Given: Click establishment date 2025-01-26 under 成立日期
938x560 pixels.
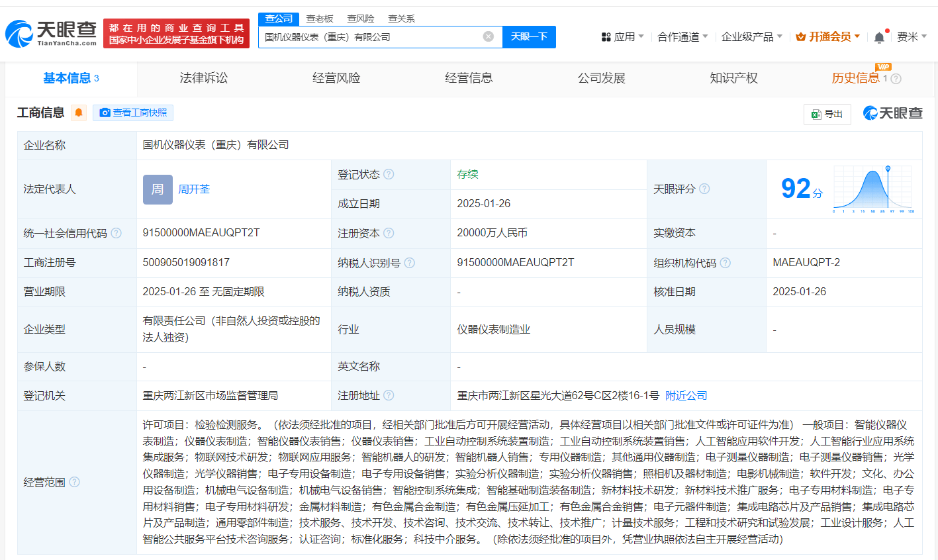Looking at the screenshot, I should click(483, 204).
